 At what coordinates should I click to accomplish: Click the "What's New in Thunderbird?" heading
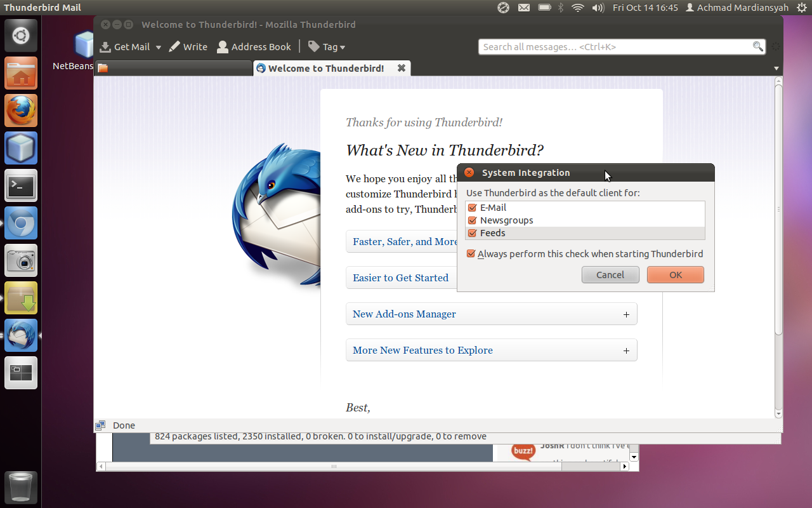[x=445, y=150]
